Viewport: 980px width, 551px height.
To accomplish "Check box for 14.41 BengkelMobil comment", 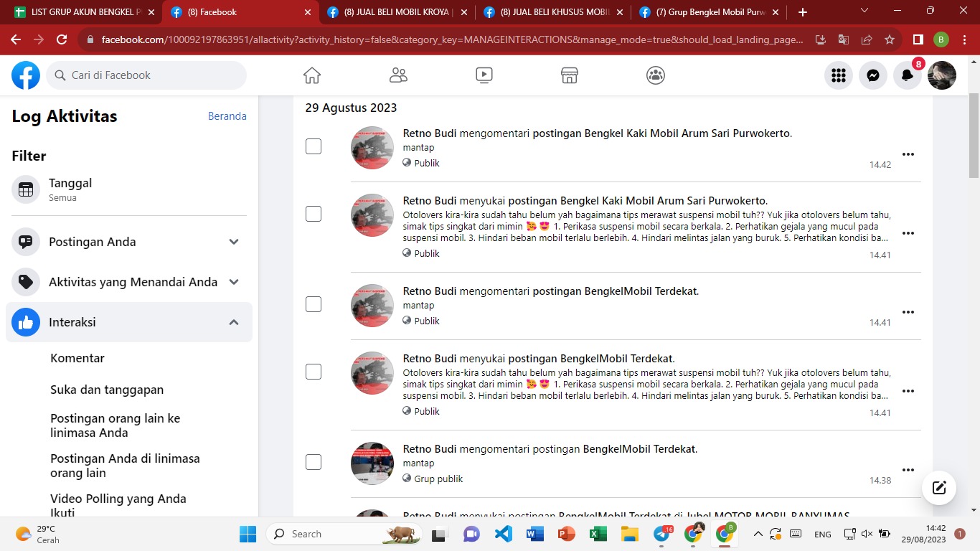I will 314,304.
